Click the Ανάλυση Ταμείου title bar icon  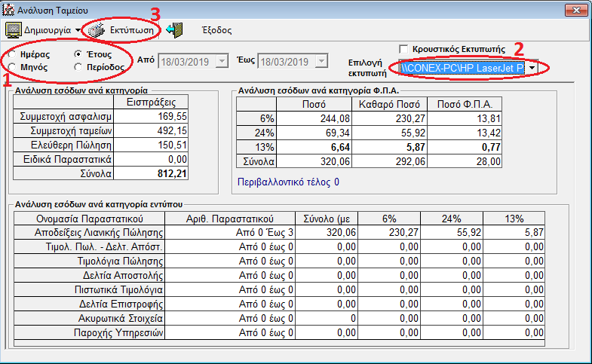(8, 10)
